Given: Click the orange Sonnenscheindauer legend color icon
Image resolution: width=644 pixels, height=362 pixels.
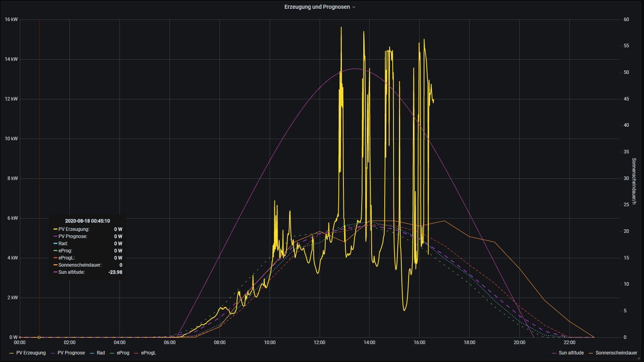Looking at the screenshot, I should click(x=591, y=353).
